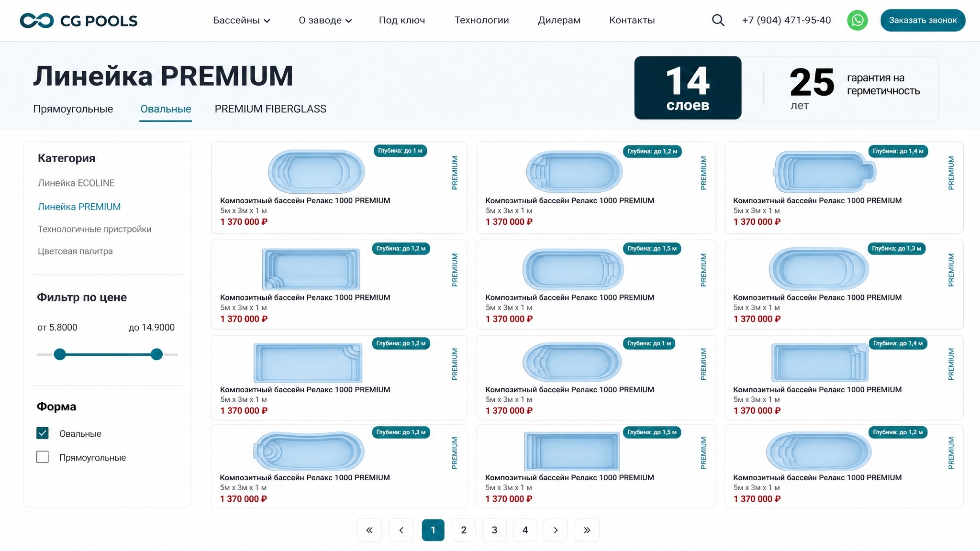980x551 pixels.
Task: Open pool thumbnail with depth до 1,5 м rectangular
Action: [x=572, y=451]
